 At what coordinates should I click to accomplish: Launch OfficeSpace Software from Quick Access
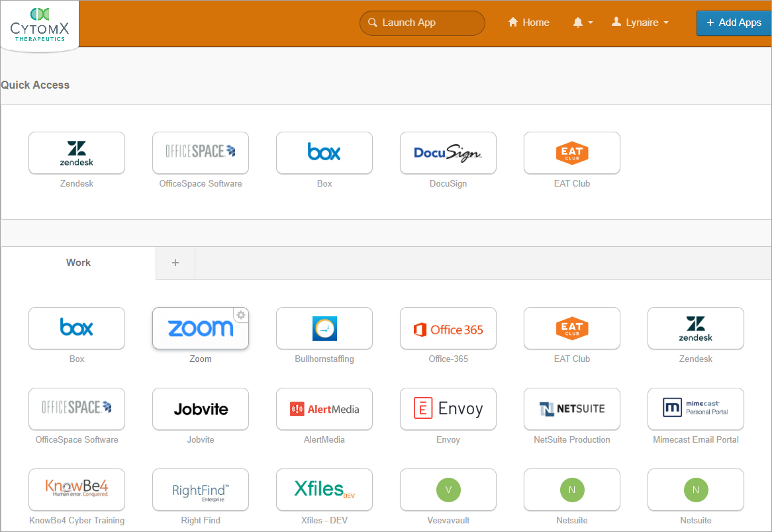(201, 153)
